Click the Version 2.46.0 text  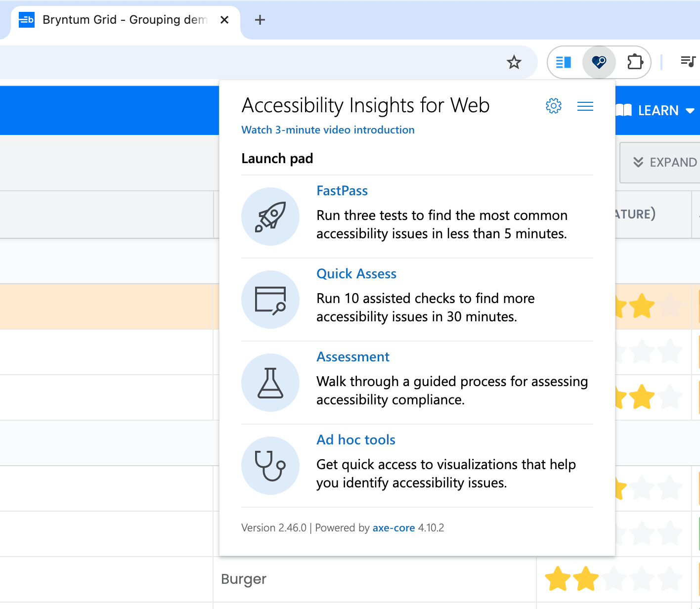[x=274, y=528]
